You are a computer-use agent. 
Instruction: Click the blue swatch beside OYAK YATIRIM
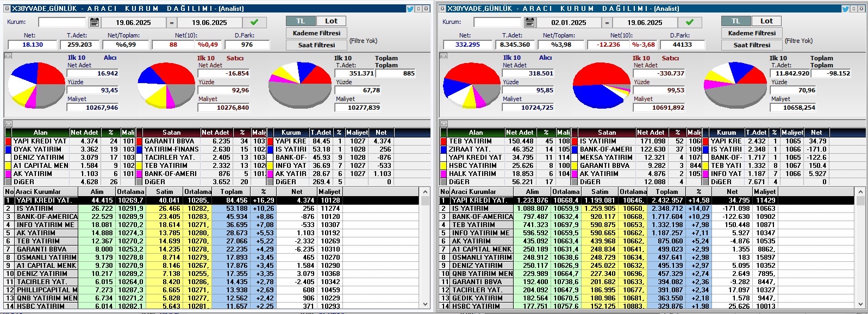click(x=8, y=149)
